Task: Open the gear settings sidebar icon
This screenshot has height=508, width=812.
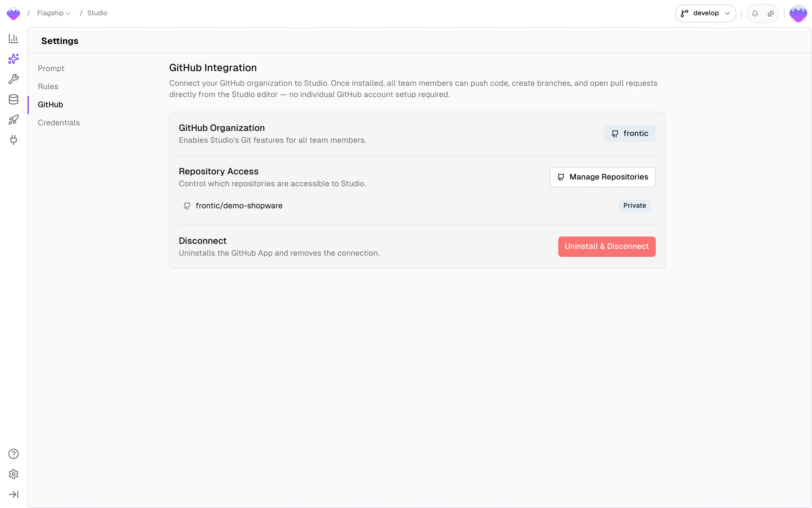Action: [14, 474]
